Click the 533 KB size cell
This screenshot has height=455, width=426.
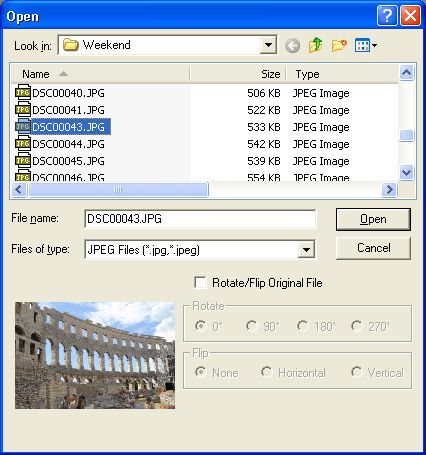(x=264, y=127)
